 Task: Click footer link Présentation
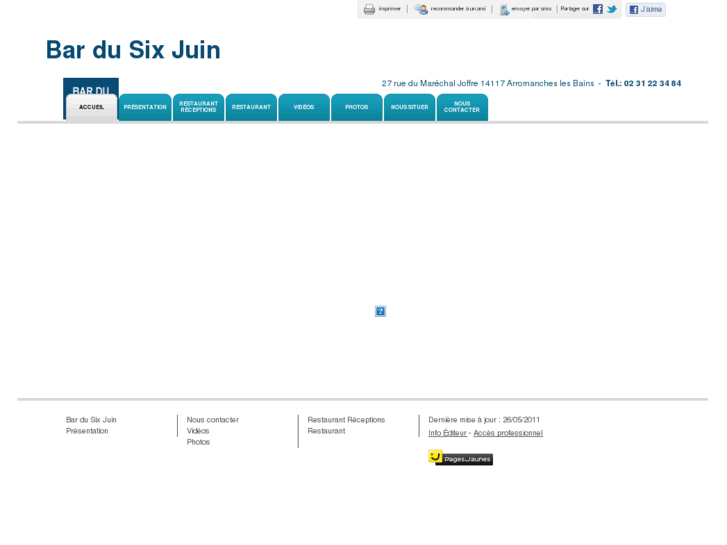[x=87, y=431]
